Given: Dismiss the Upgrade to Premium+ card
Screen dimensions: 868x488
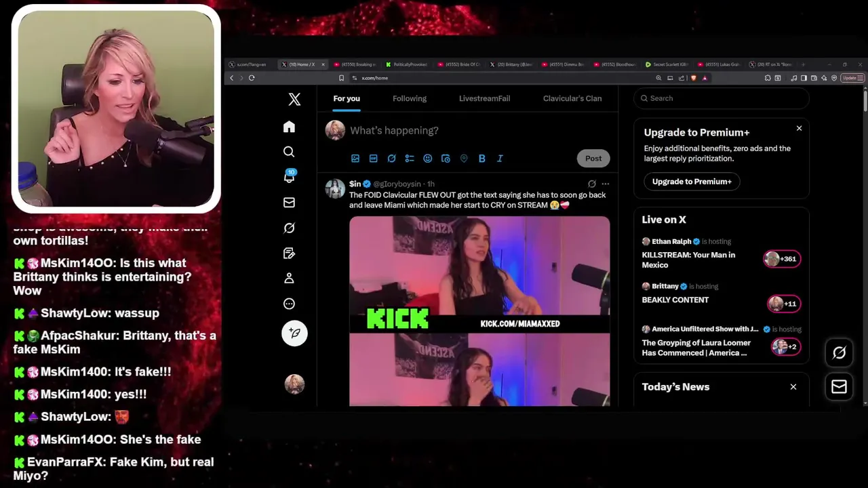Looking at the screenshot, I should point(799,128).
